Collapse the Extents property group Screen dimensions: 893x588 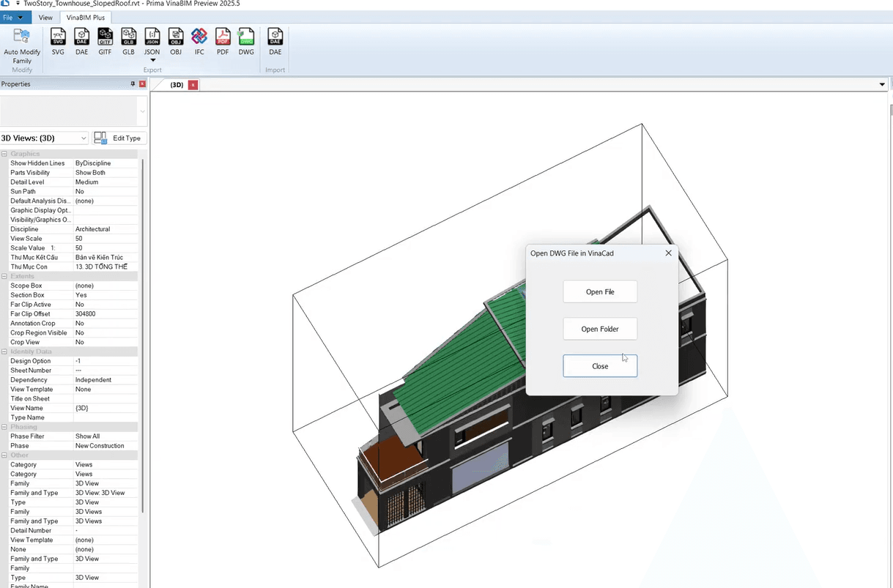pyautogui.click(x=4, y=276)
